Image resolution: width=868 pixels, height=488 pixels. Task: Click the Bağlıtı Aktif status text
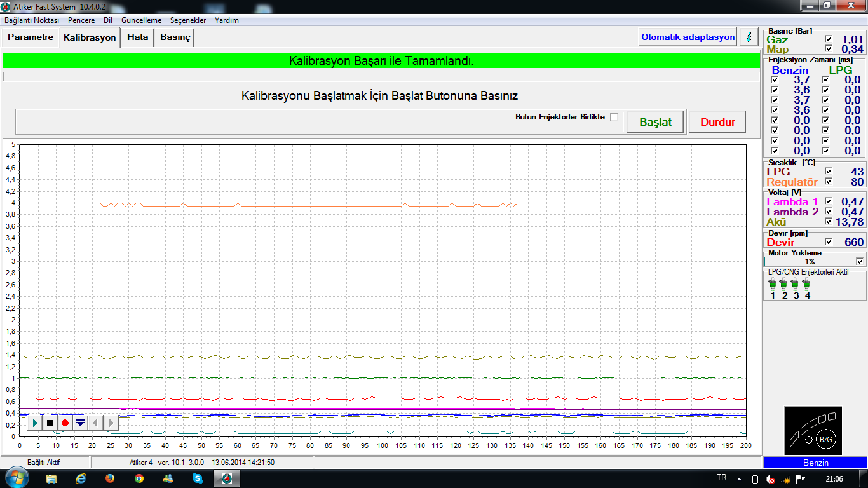[43, 463]
